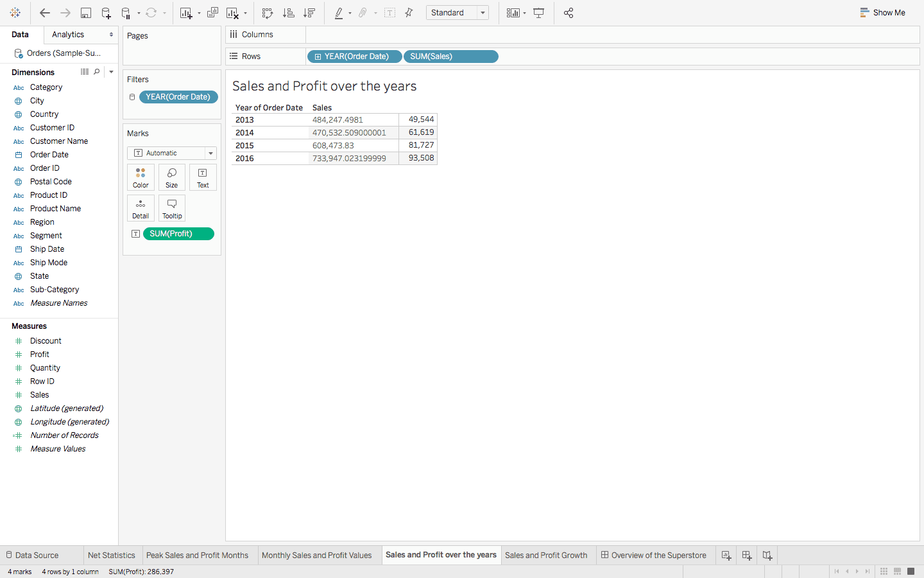Switch to the Analytics pane tab
Viewport: 924px width, 578px height.
click(68, 35)
